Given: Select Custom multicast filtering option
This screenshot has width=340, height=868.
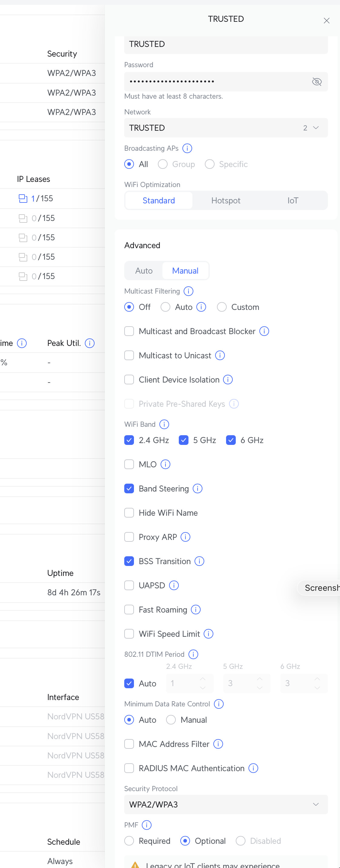Looking at the screenshot, I should [x=222, y=307].
